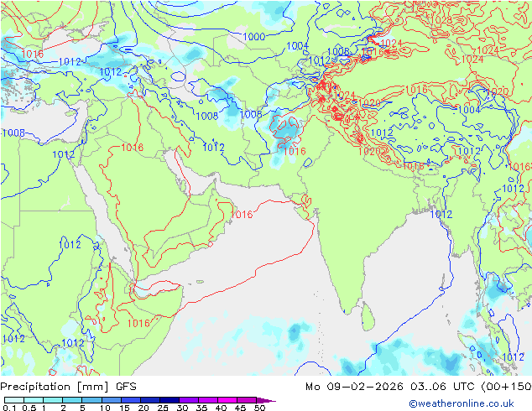Select the 30–35 mm violet legend swatch
532x411 pixels.
(x=188, y=400)
